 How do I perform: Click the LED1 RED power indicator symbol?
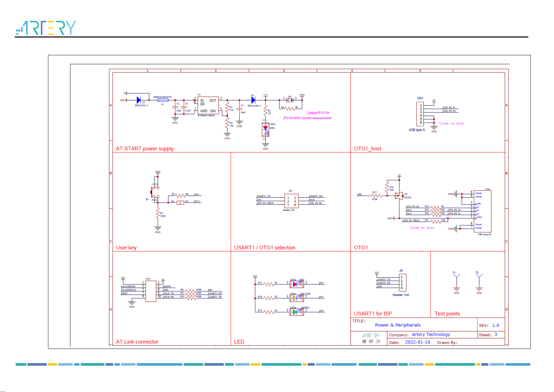pyautogui.click(x=266, y=129)
